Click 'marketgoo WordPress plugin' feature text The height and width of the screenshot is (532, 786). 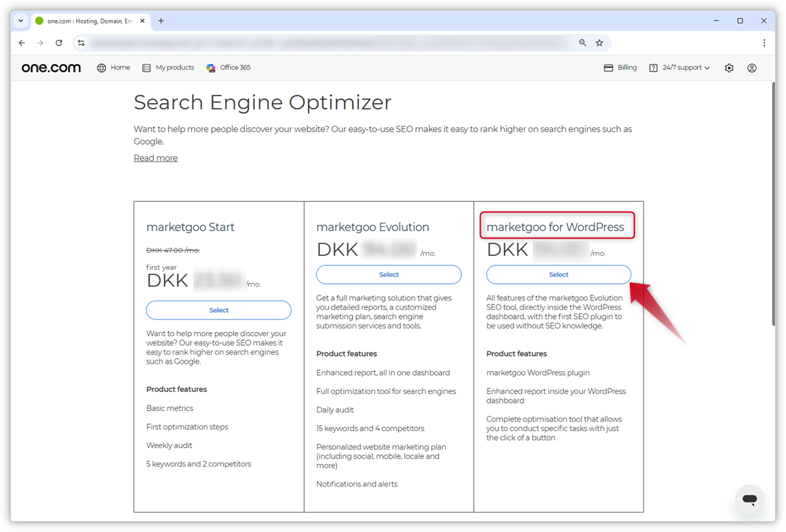point(538,373)
